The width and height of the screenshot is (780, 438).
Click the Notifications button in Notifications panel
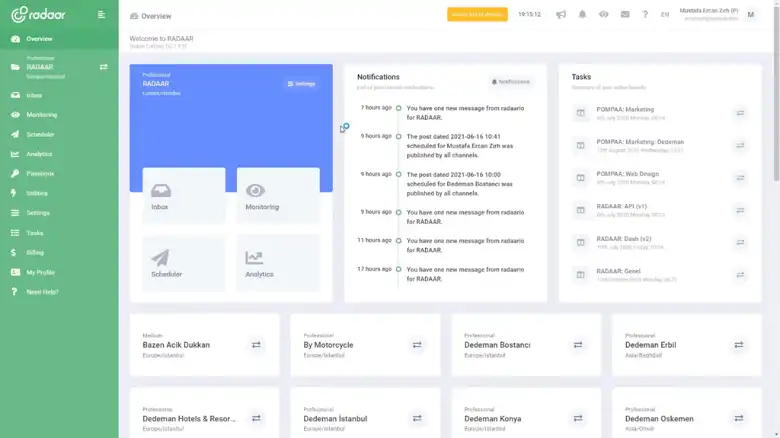coord(511,82)
